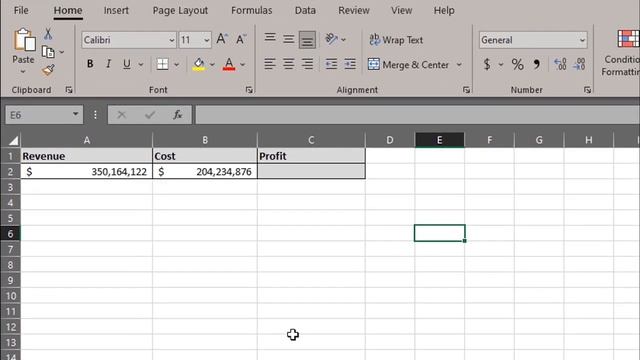640x360 pixels.
Task: Click the formula bar Enter checkmark
Action: [150, 115]
